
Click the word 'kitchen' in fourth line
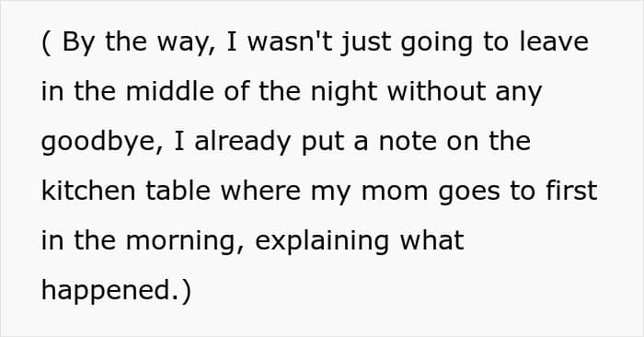(x=88, y=191)
